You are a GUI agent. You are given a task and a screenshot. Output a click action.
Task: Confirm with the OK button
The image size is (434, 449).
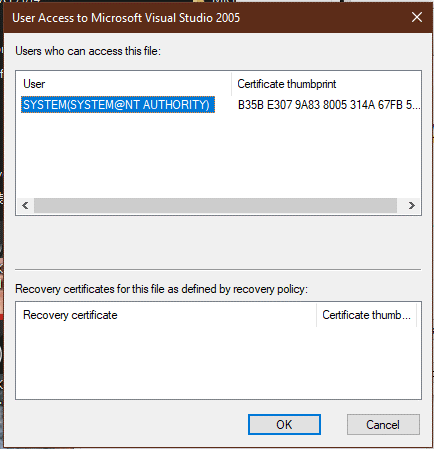pyautogui.click(x=284, y=425)
